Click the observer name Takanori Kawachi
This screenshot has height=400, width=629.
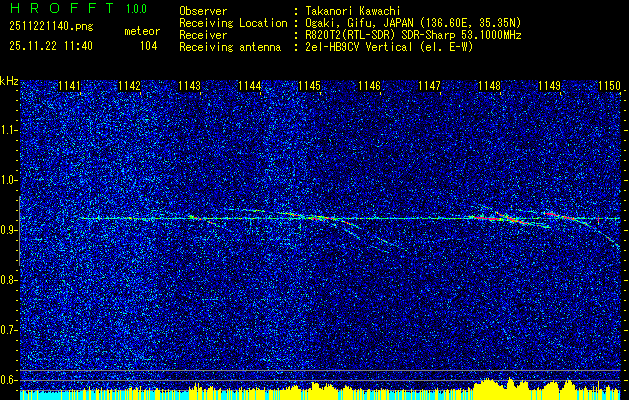(353, 12)
